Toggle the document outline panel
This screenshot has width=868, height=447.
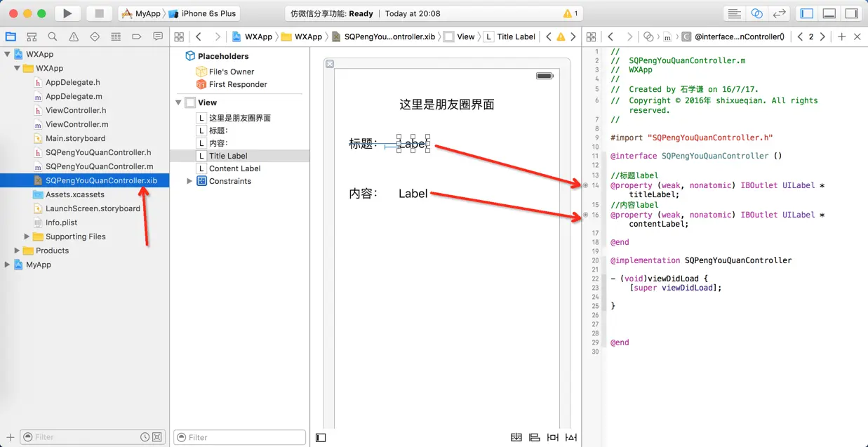pos(321,437)
